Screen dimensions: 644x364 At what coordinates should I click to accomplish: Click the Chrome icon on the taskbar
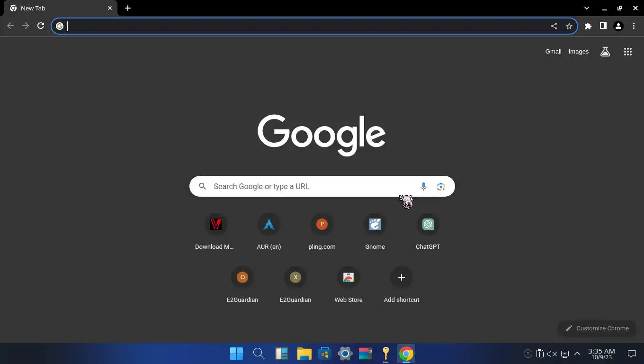tap(406, 354)
